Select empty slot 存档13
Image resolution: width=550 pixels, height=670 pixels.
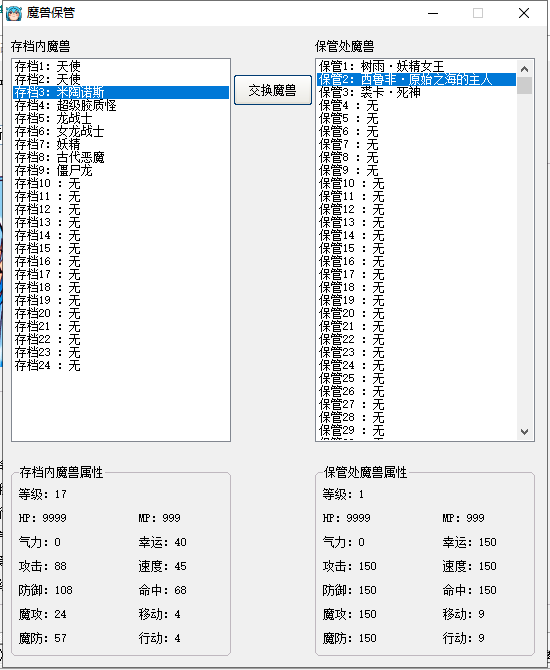point(121,223)
